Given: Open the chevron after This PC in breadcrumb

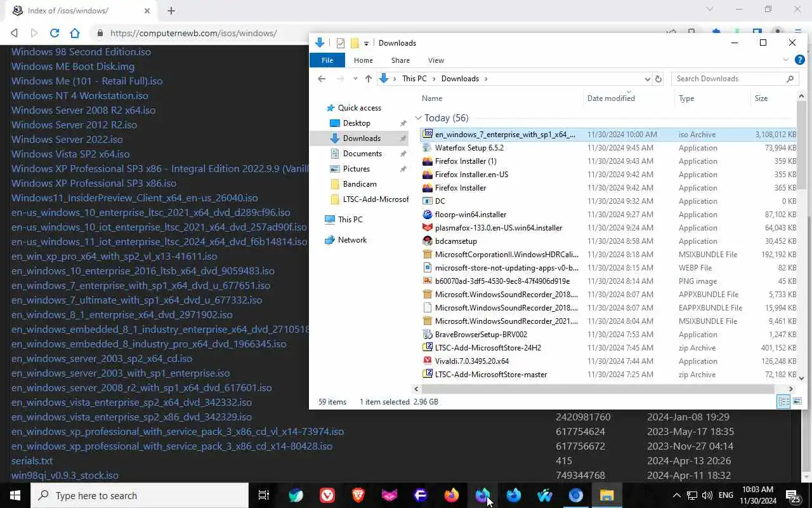Looking at the screenshot, I should point(434,79).
